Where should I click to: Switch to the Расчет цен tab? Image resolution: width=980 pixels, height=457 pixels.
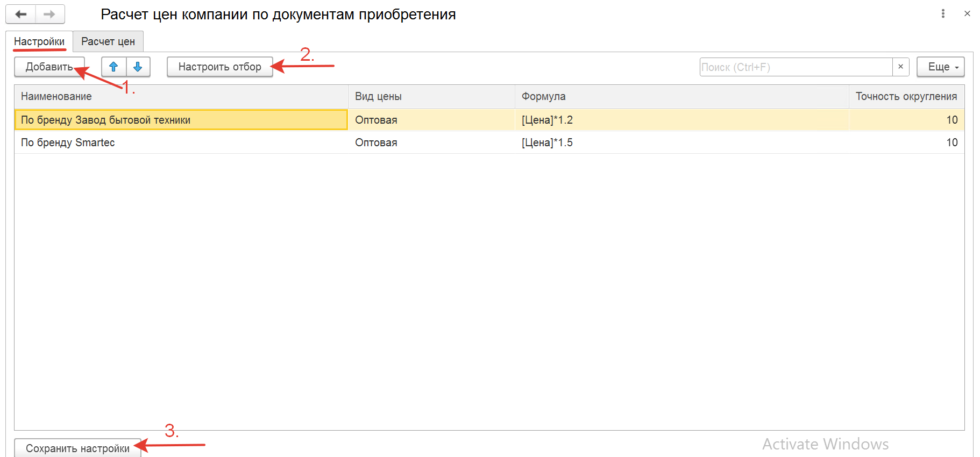(108, 41)
